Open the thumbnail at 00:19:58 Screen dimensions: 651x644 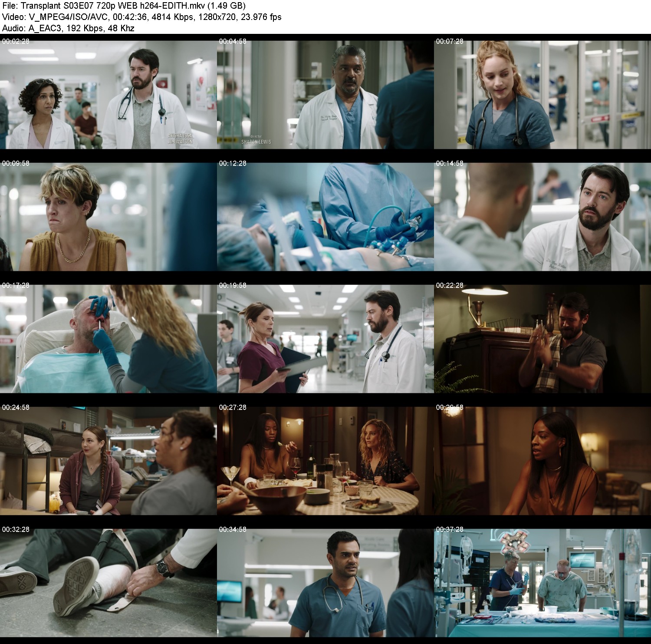click(325, 339)
